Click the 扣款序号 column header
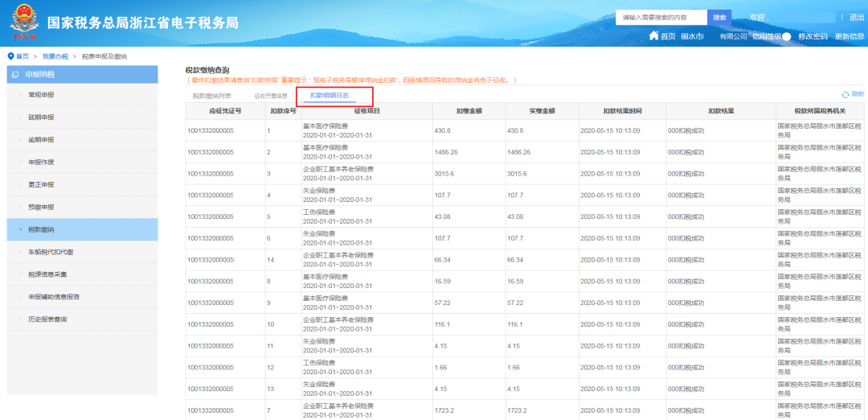The image size is (868, 420). 283,111
